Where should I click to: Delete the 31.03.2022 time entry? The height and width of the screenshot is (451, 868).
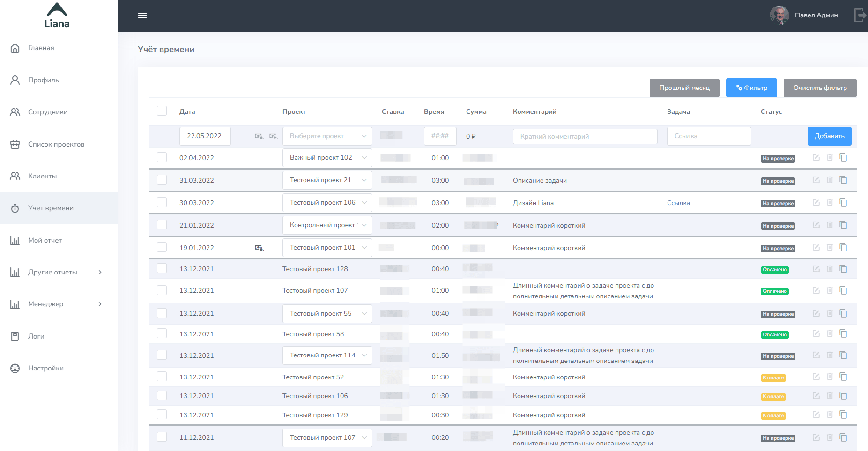[x=830, y=180]
